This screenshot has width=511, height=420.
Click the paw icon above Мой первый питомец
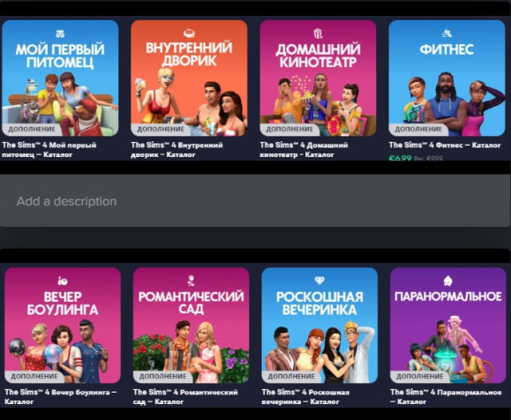click(60, 34)
